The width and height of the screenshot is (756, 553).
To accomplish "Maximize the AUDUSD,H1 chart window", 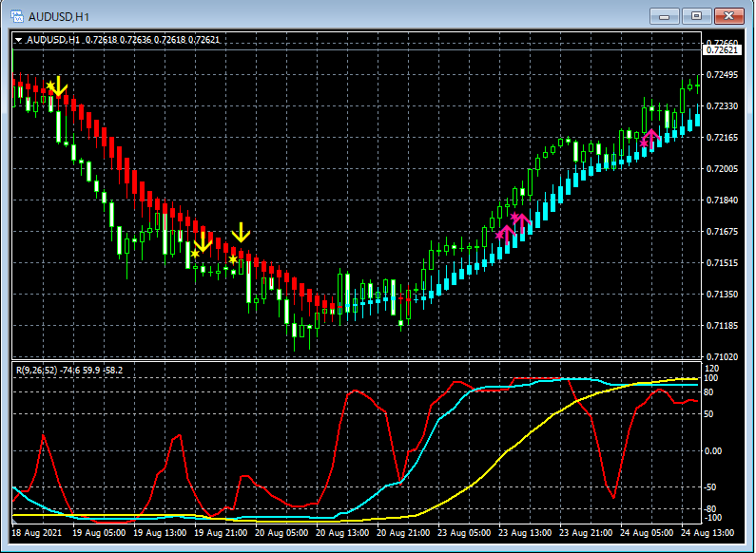I will (697, 16).
